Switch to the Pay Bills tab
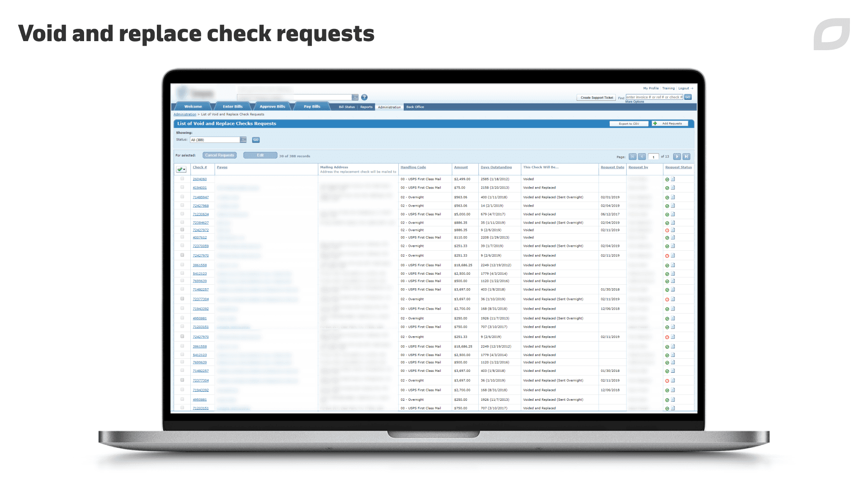868x488 pixels. click(312, 107)
